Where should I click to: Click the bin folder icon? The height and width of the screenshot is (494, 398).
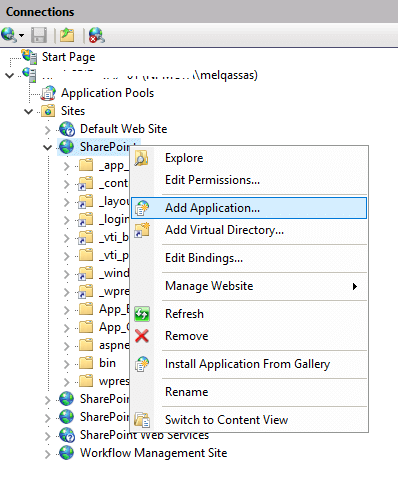pos(86,363)
